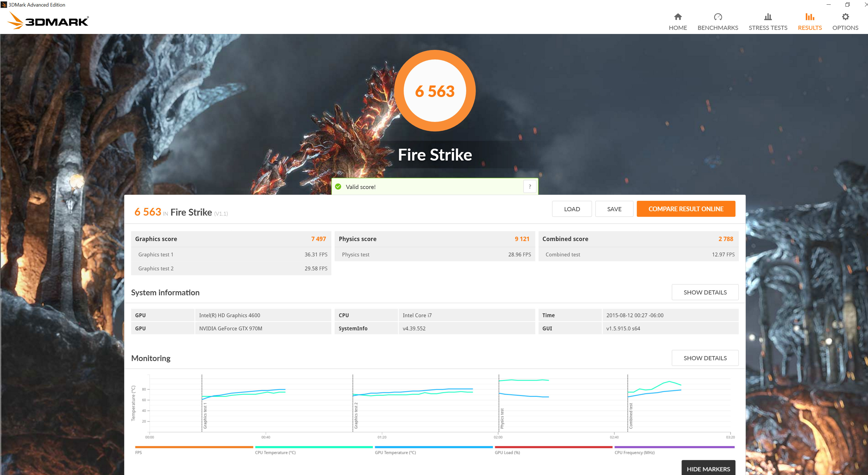Click the Physics score value 9 121
868x475 pixels.
522,239
